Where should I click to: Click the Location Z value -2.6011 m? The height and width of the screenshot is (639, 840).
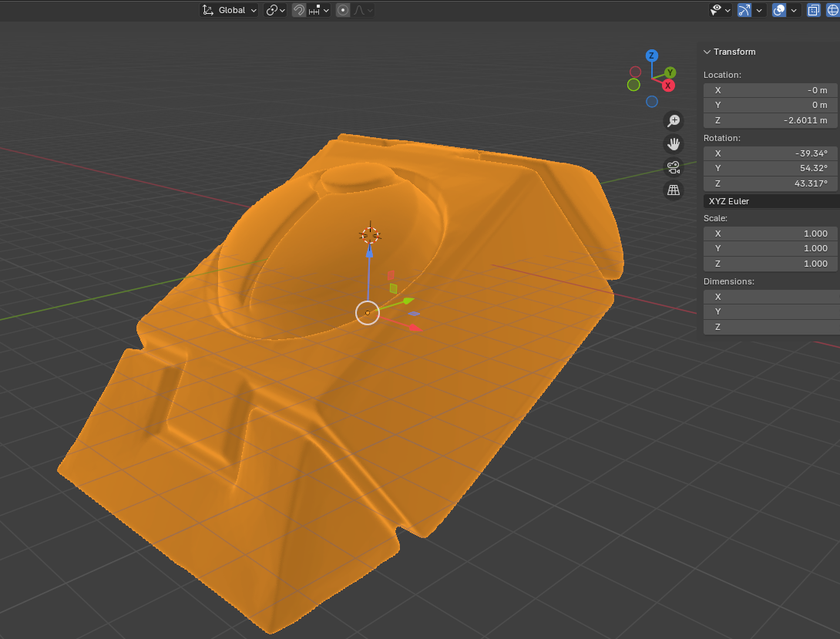805,120
